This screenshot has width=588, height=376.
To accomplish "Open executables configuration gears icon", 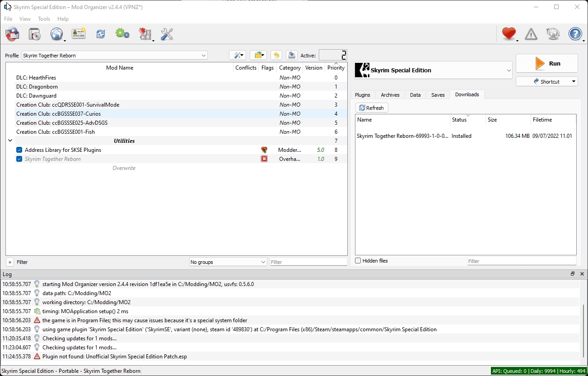I will tap(122, 34).
